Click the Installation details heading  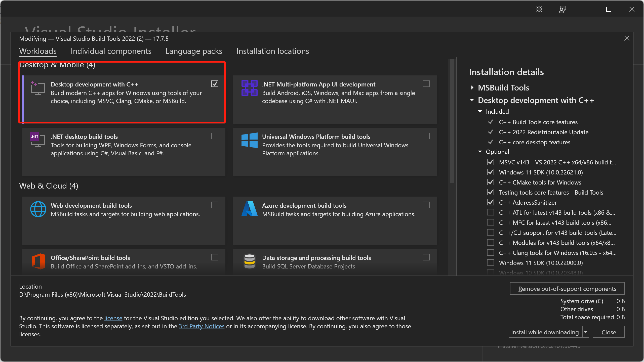(x=506, y=72)
